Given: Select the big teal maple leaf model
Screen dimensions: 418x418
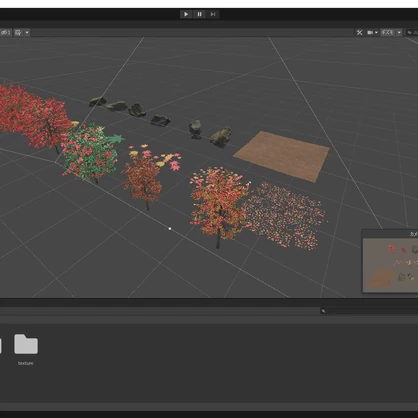Looking at the screenshot, I should coord(115,138).
